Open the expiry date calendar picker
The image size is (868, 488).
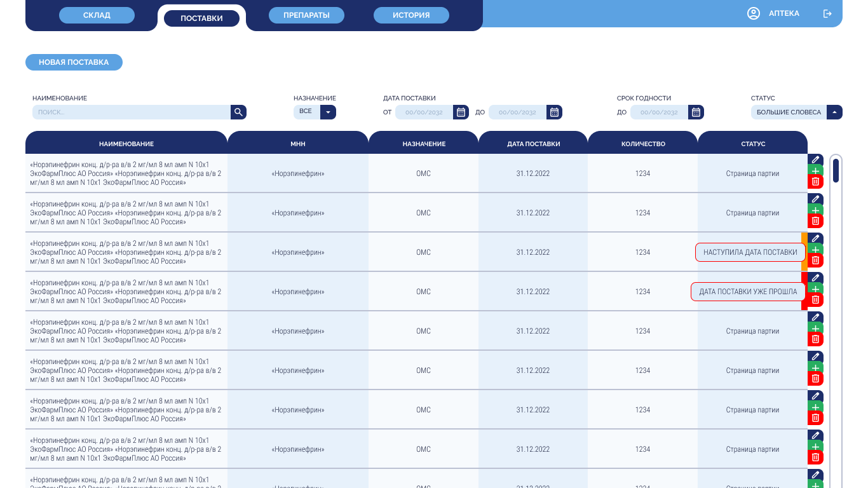click(x=696, y=112)
